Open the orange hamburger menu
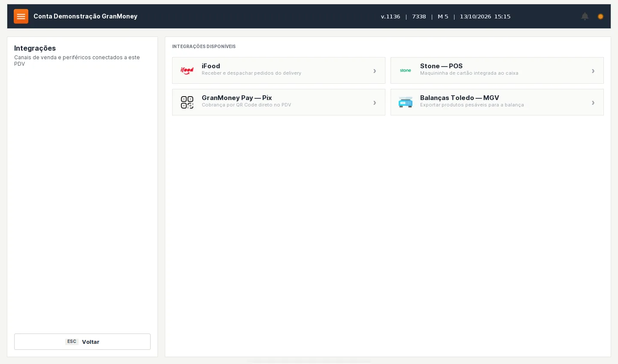The image size is (618, 364). click(x=21, y=16)
